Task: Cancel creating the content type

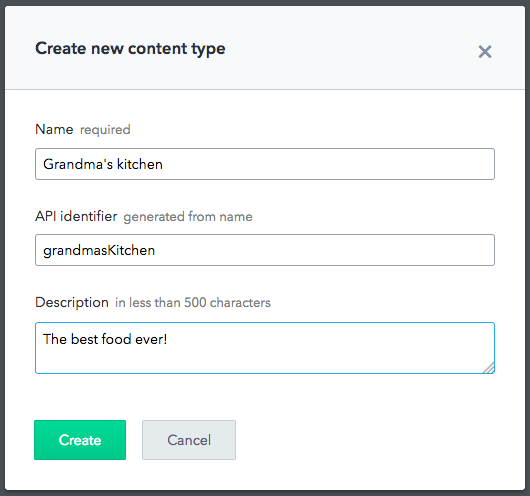Action: coord(189,440)
